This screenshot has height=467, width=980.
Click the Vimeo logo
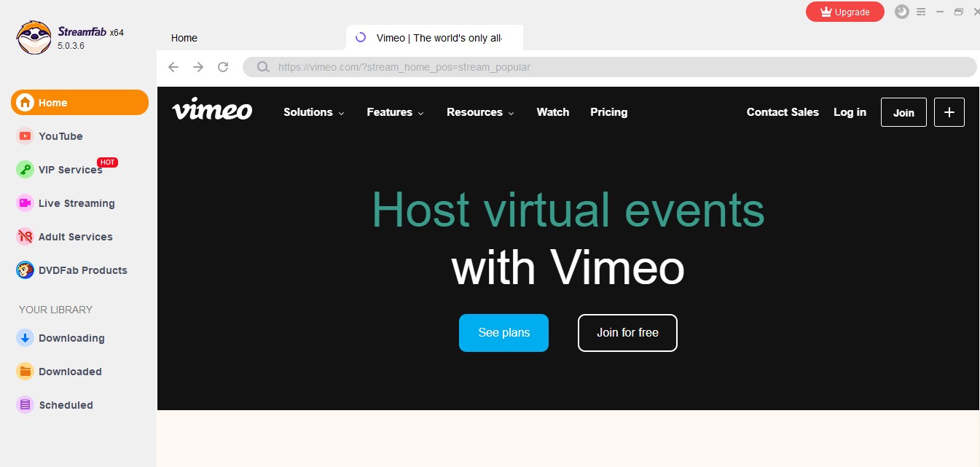pos(212,109)
